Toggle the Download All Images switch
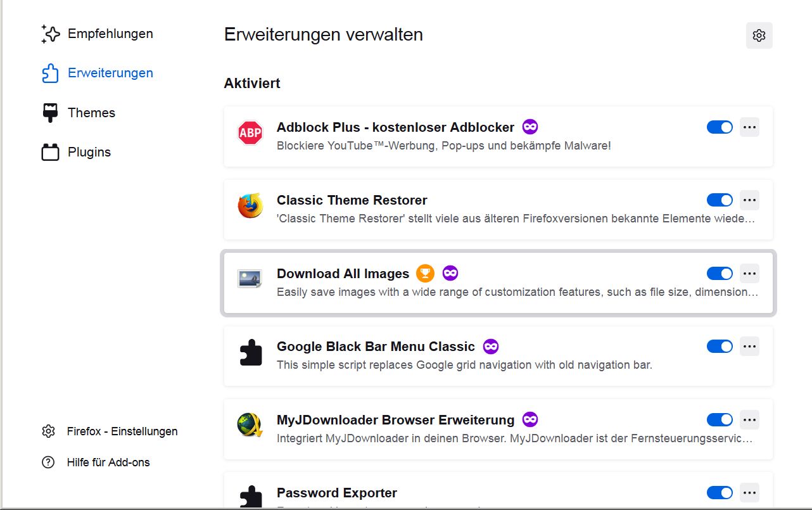Viewport: 812px width, 510px height. coord(720,274)
